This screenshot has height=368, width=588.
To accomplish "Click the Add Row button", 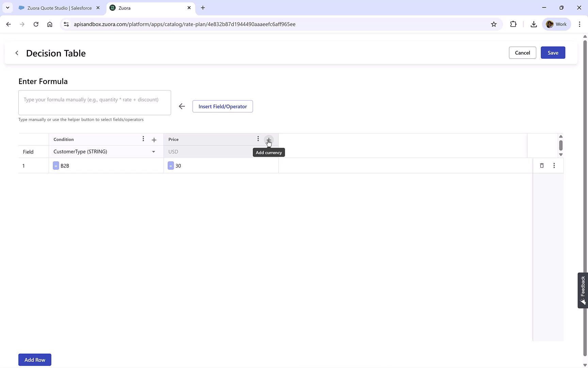I will click(x=34, y=359).
